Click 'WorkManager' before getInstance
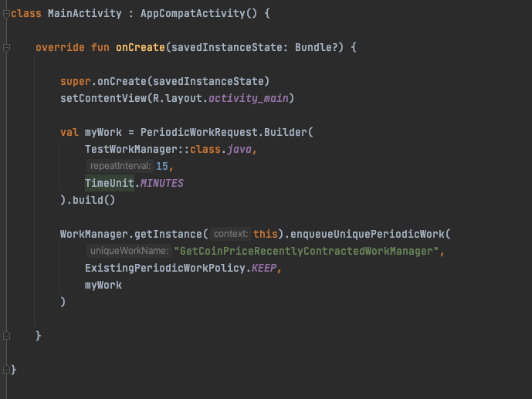This screenshot has height=399, width=532. [x=94, y=234]
